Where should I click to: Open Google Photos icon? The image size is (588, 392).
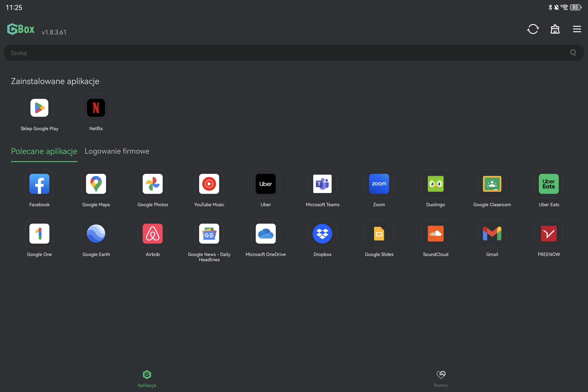pyautogui.click(x=152, y=184)
